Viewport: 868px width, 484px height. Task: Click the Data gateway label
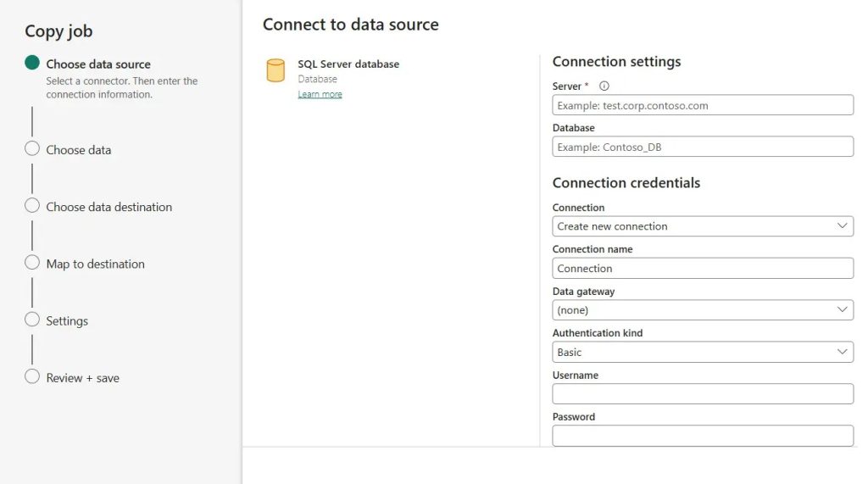[583, 292]
